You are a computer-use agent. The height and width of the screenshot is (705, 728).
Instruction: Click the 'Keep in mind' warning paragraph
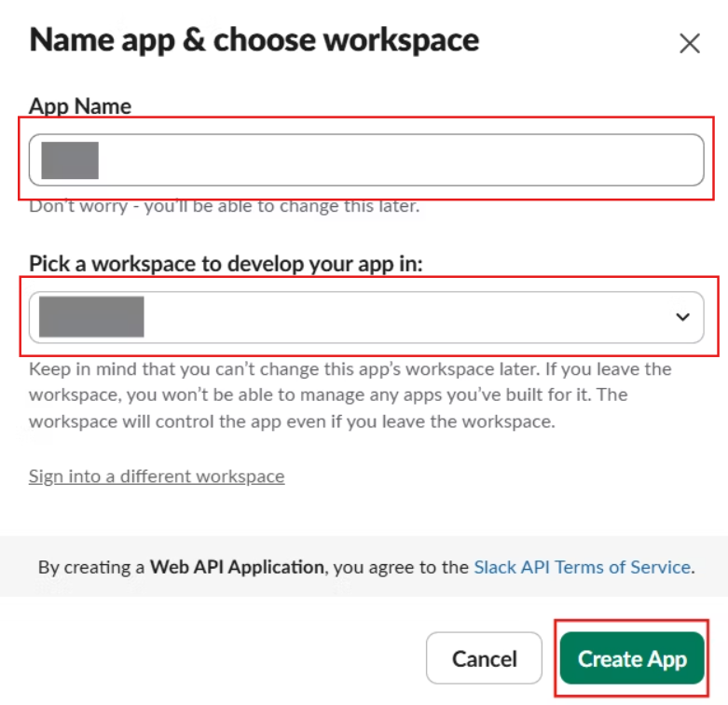pyautogui.click(x=350, y=395)
